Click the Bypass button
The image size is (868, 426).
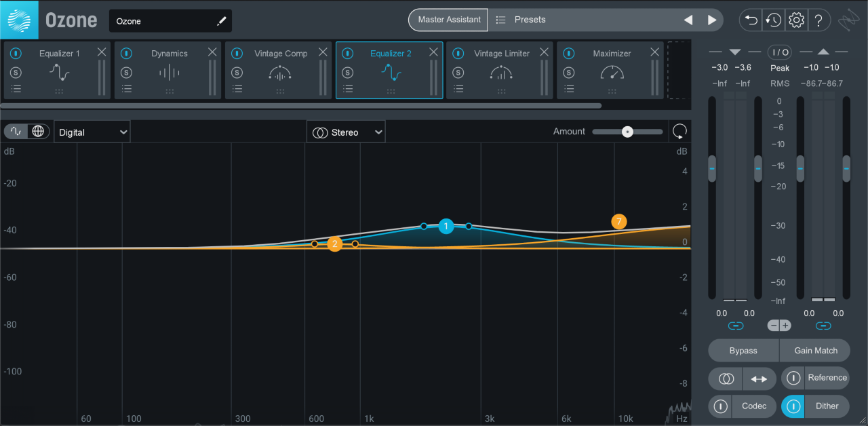tap(743, 351)
